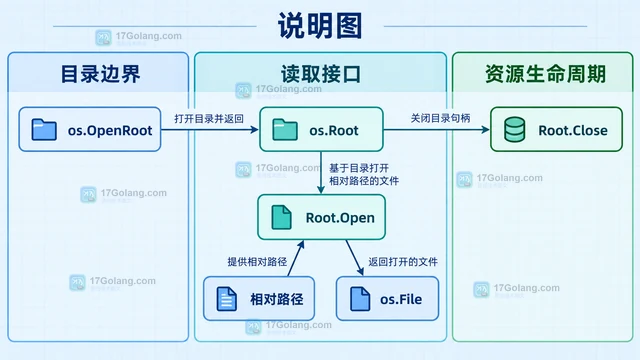This screenshot has width=640, height=360.
Task: Click the green database icon beside Root.Close
Action: pyautogui.click(x=515, y=129)
